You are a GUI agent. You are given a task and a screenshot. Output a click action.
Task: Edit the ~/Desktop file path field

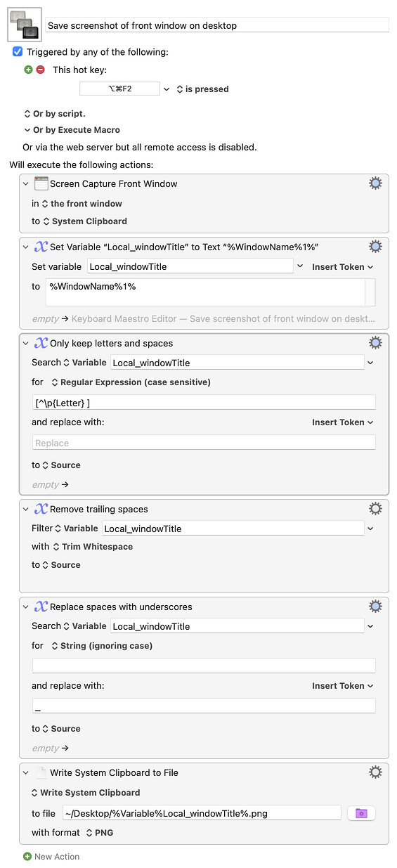click(x=202, y=813)
